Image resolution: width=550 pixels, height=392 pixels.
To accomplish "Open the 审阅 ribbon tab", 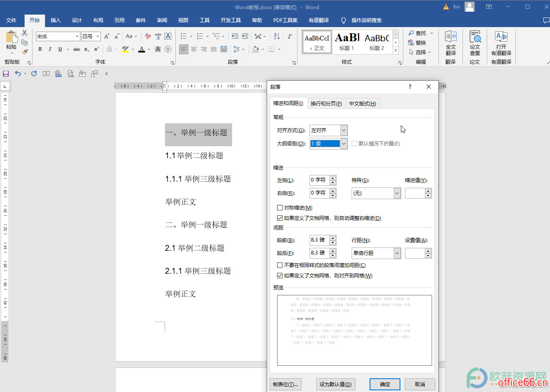I will coord(162,20).
